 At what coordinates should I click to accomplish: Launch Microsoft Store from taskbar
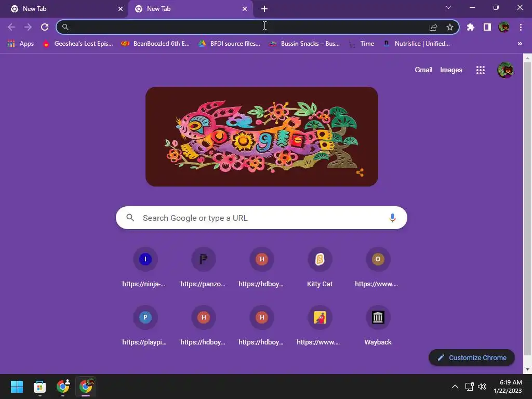tap(39, 387)
